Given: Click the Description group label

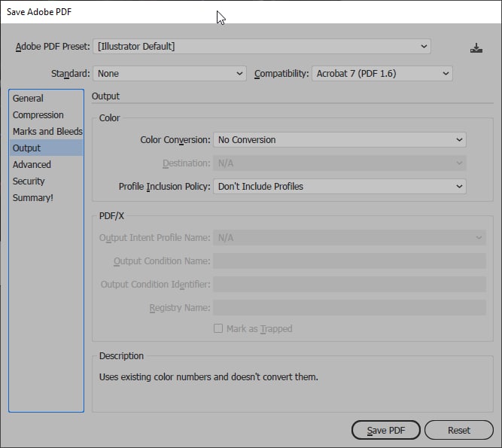Looking at the screenshot, I should click(x=121, y=356).
